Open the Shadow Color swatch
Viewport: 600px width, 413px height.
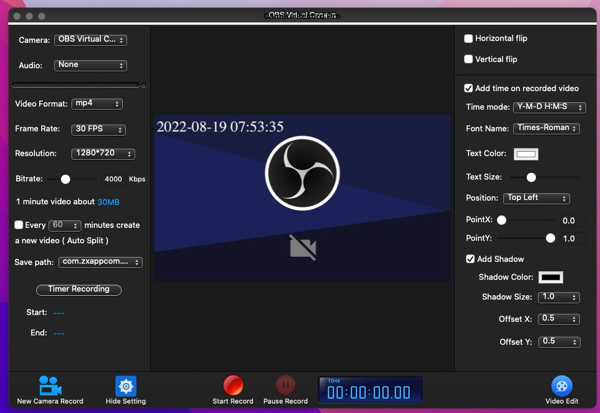point(551,277)
